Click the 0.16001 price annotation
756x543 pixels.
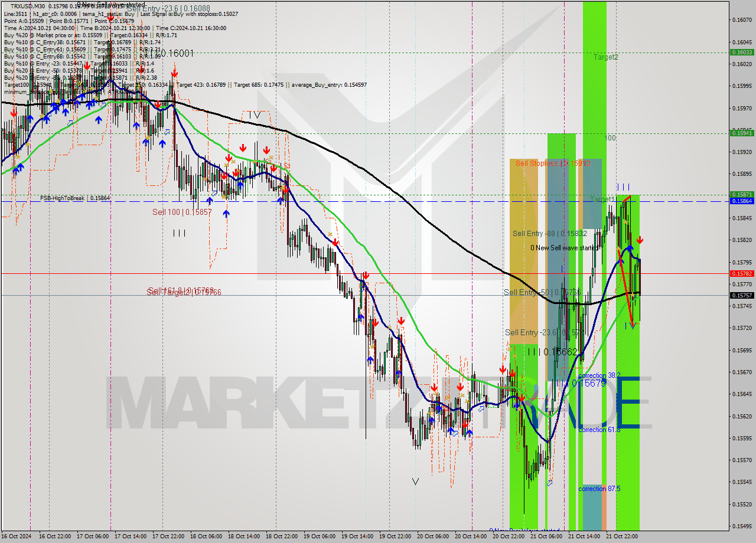(x=177, y=53)
